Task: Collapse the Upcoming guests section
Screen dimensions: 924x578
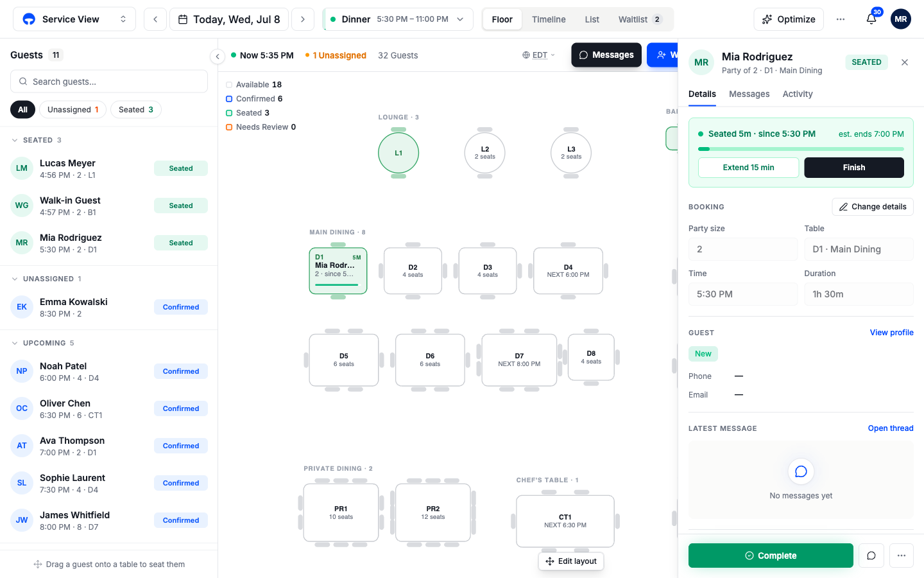Action: 15,343
